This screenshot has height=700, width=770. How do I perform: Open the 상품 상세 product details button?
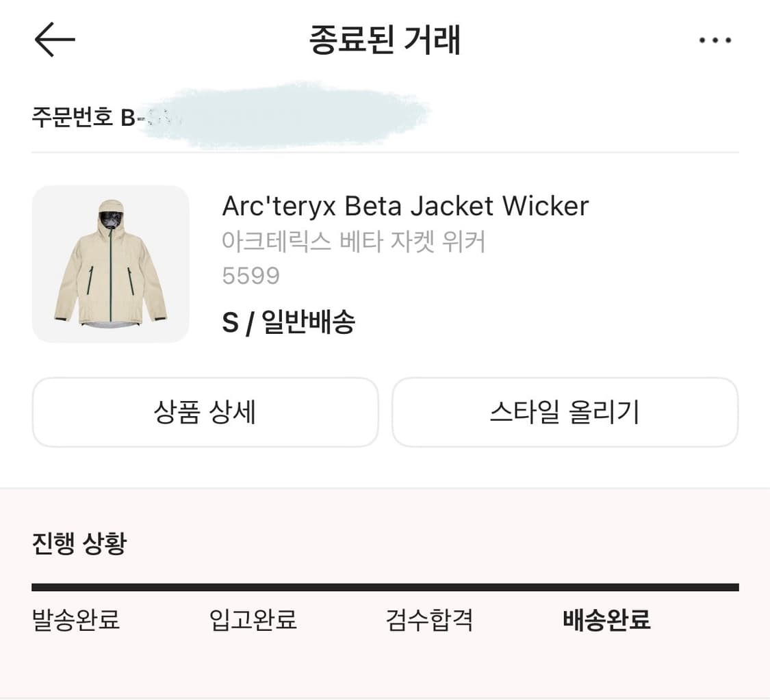(x=205, y=413)
